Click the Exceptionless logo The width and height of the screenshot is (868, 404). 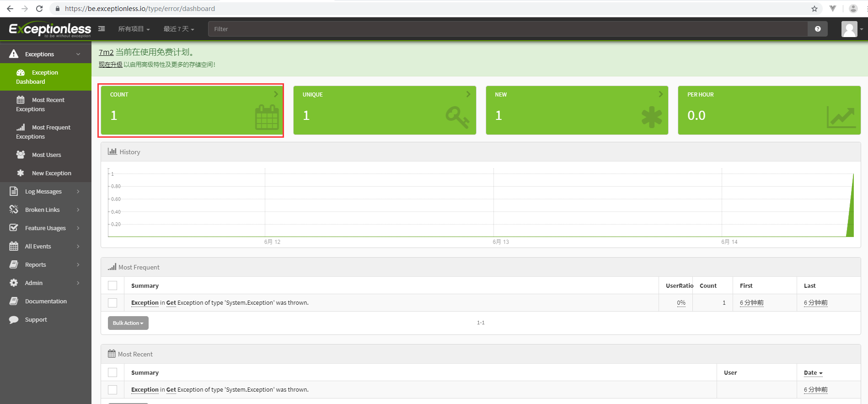[50, 29]
